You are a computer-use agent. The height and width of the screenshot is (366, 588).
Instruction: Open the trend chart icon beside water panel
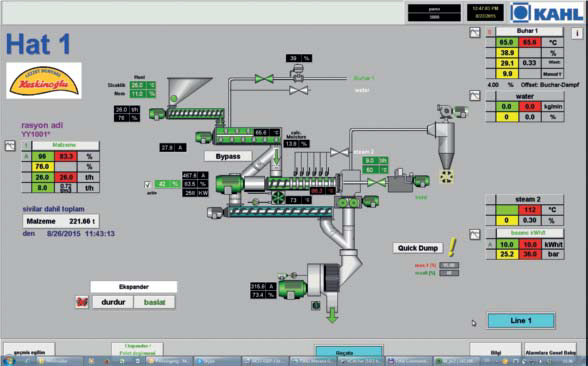click(x=475, y=96)
